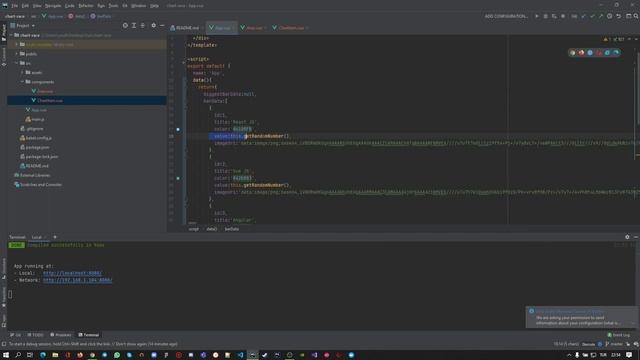Open preview in Firefox browser icon
Image resolution: width=640 pixels, height=360 pixels.
click(581, 53)
